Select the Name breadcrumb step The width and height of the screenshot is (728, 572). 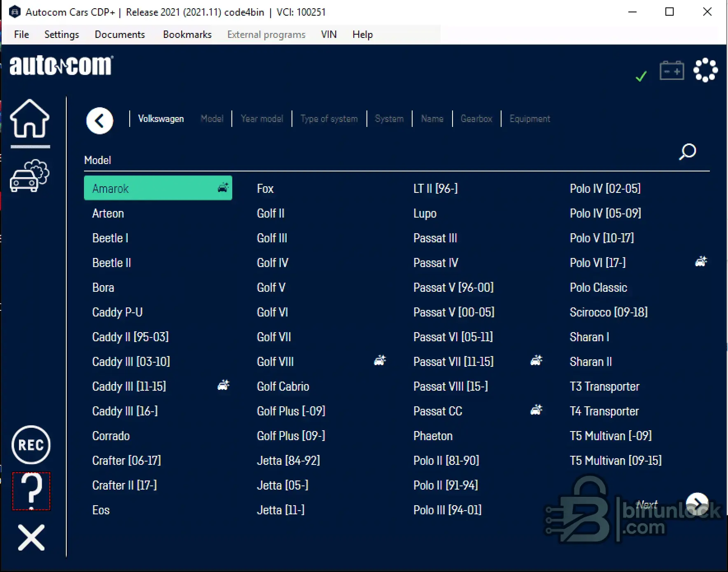coord(432,119)
